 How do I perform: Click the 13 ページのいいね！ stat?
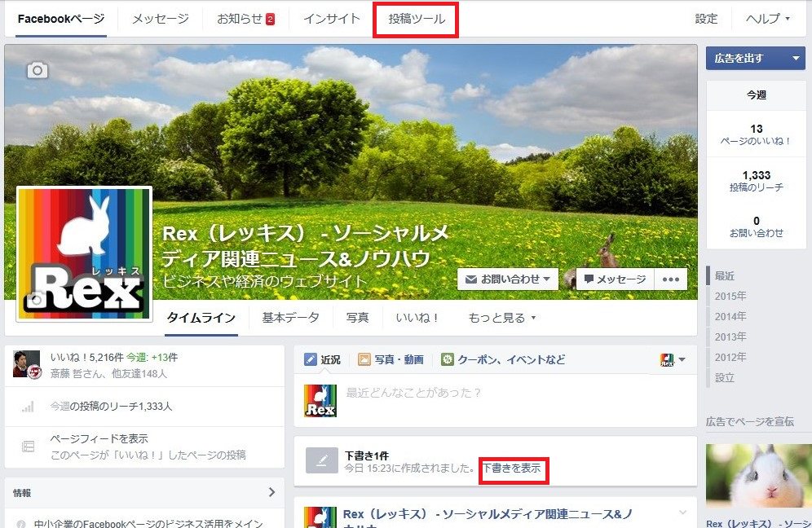[x=756, y=134]
